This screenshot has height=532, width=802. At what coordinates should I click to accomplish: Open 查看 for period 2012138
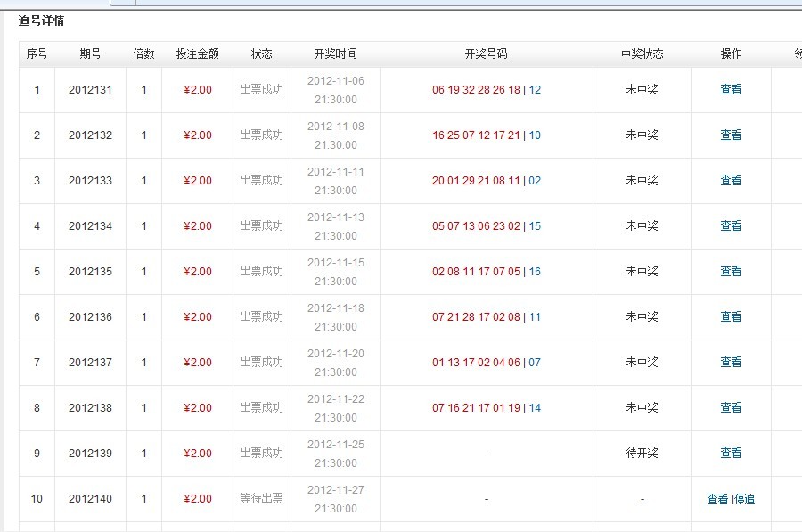click(x=731, y=408)
